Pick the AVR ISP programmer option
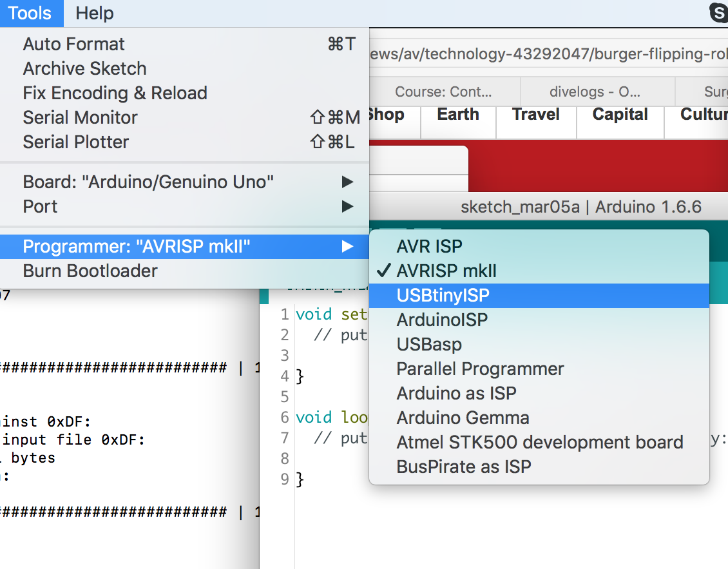The image size is (728, 569). [x=430, y=246]
